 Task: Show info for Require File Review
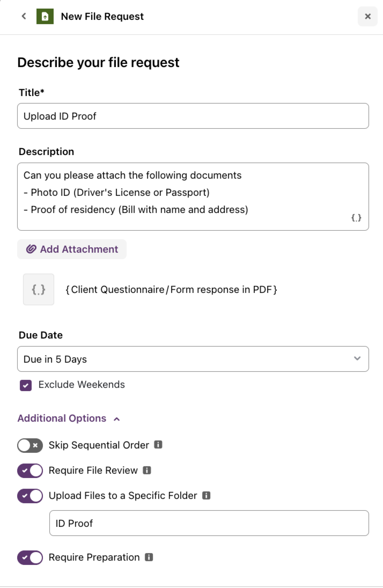[x=147, y=470]
